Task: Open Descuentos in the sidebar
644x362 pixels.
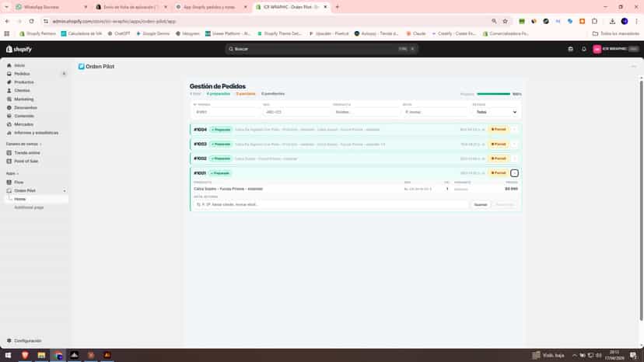Action: click(26, 107)
